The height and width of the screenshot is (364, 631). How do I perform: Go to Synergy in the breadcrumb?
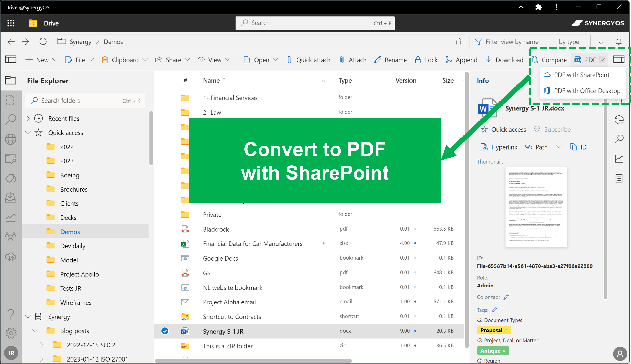coord(80,42)
